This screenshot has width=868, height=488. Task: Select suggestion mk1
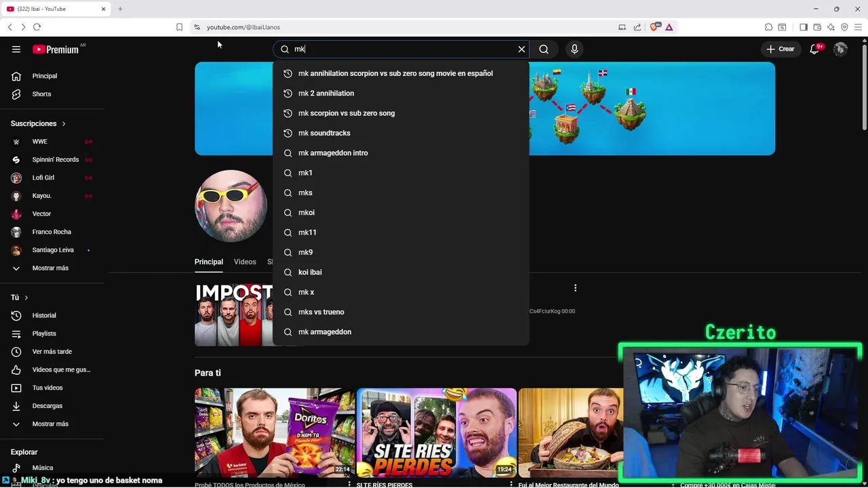click(x=401, y=173)
